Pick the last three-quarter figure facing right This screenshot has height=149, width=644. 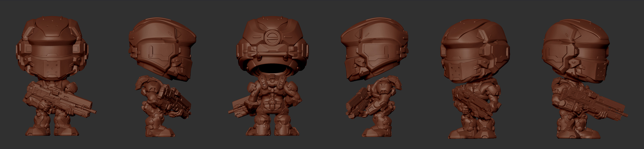tap(585, 79)
